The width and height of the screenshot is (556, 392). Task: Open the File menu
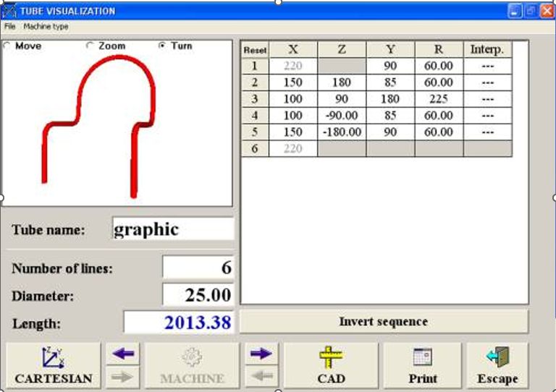click(9, 26)
